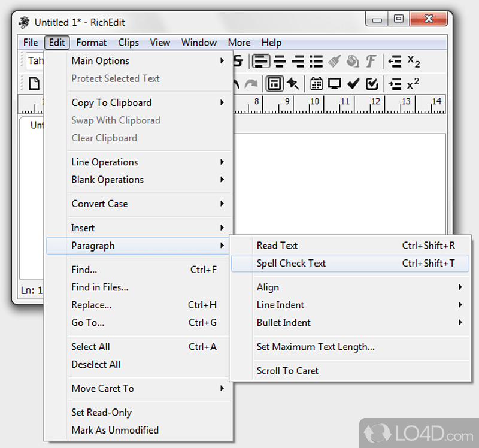
Task: Click the RichEdit application title icon
Action: (x=24, y=22)
